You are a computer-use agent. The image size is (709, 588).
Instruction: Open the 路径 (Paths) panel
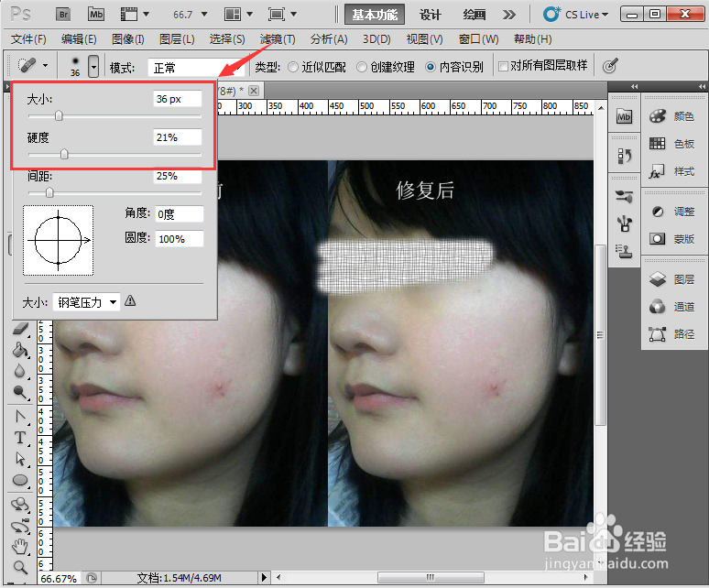coord(672,334)
